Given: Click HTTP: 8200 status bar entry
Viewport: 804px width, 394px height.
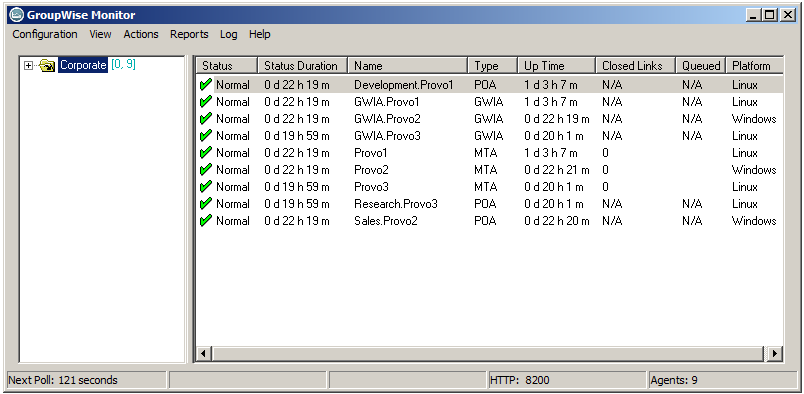Looking at the screenshot, I should point(567,380).
